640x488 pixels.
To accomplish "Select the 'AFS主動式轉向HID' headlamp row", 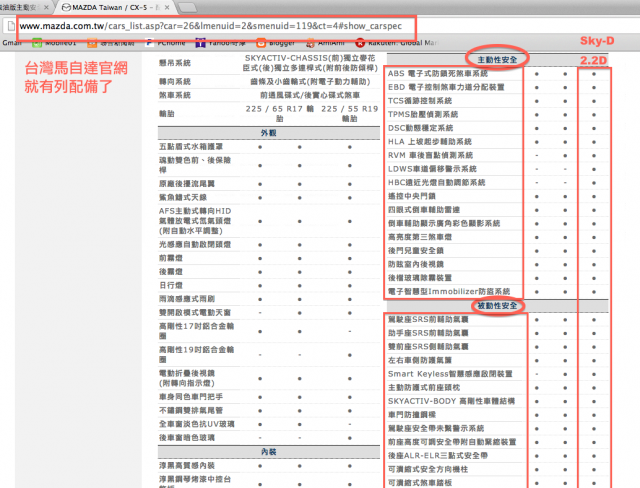I will tap(269, 221).
